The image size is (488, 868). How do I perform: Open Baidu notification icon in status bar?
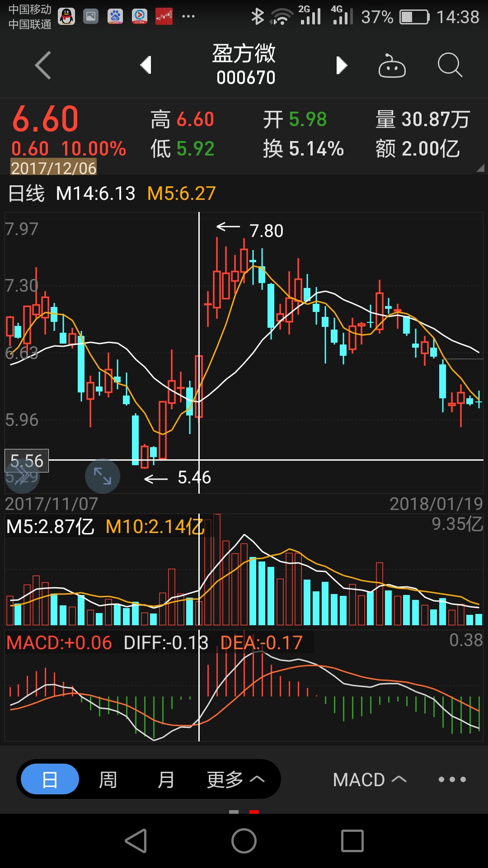pyautogui.click(x=115, y=17)
